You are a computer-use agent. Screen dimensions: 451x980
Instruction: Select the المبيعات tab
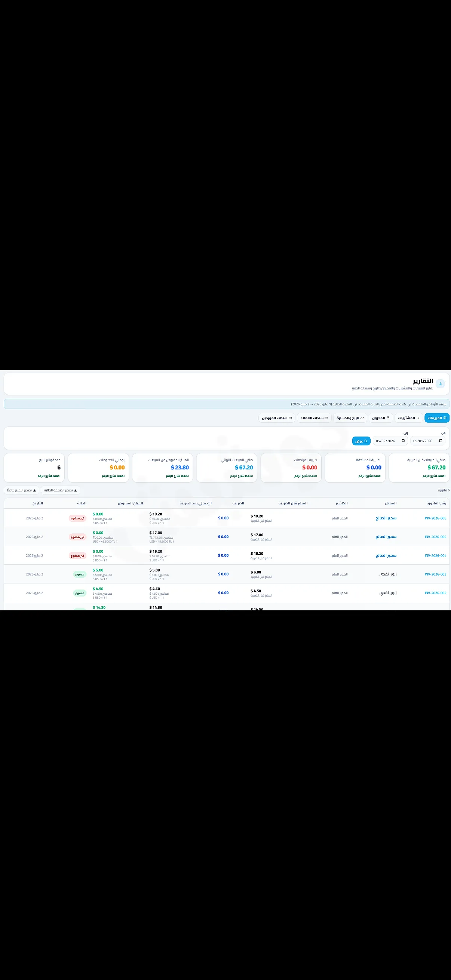(437, 418)
